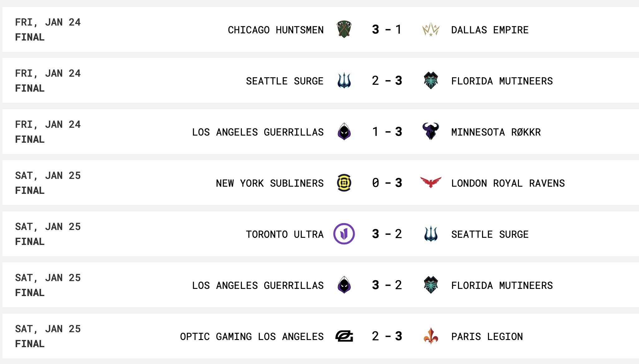Click the New York Subliners yellow logo
Screen dimensions: 639x364
(x=344, y=183)
